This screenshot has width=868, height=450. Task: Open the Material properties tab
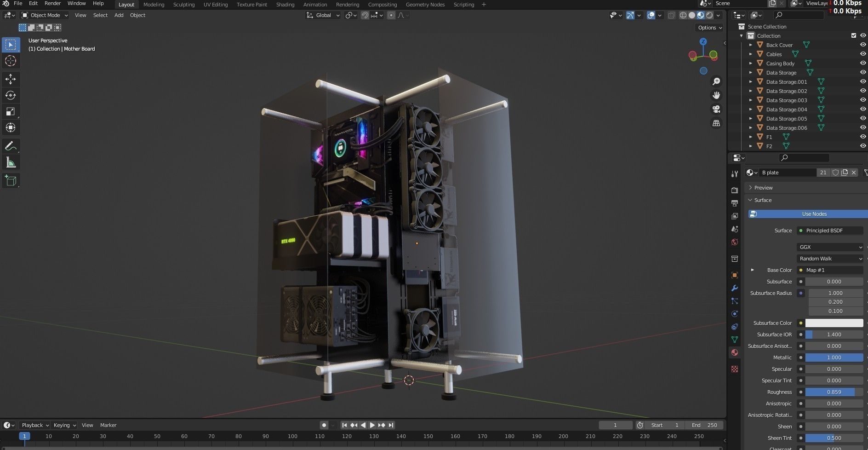[735, 352]
